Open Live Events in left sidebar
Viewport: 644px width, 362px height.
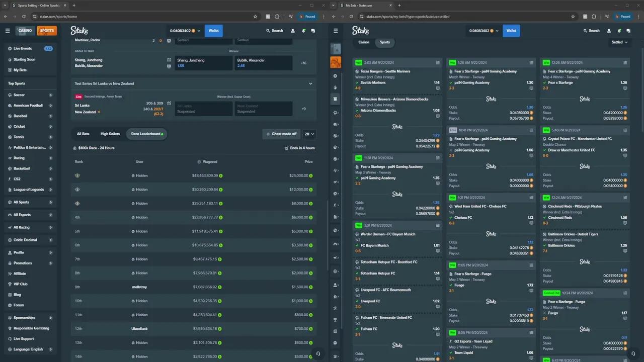pos(30,48)
